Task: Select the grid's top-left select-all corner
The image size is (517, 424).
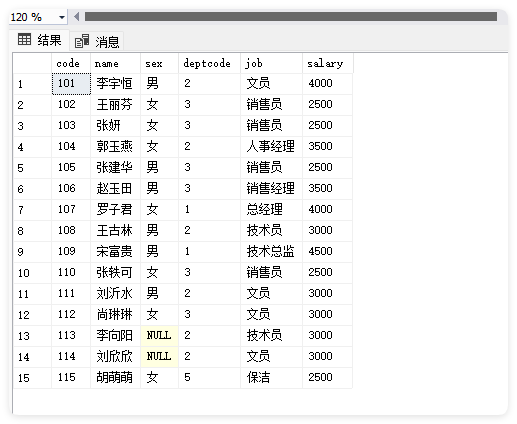Action: click(x=32, y=63)
